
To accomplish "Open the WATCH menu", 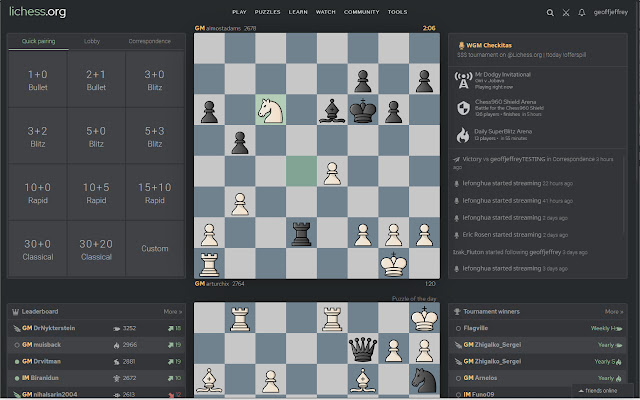I will tap(326, 12).
